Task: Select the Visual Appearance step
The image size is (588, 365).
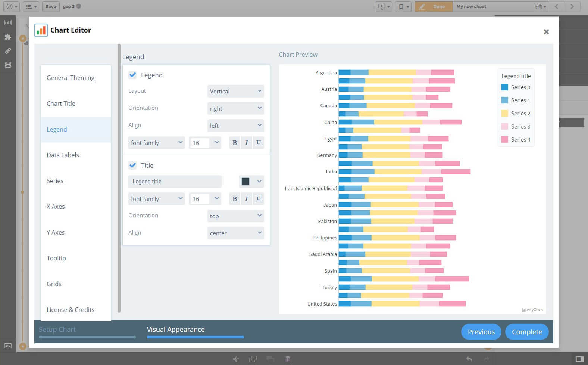Action: tap(195, 331)
